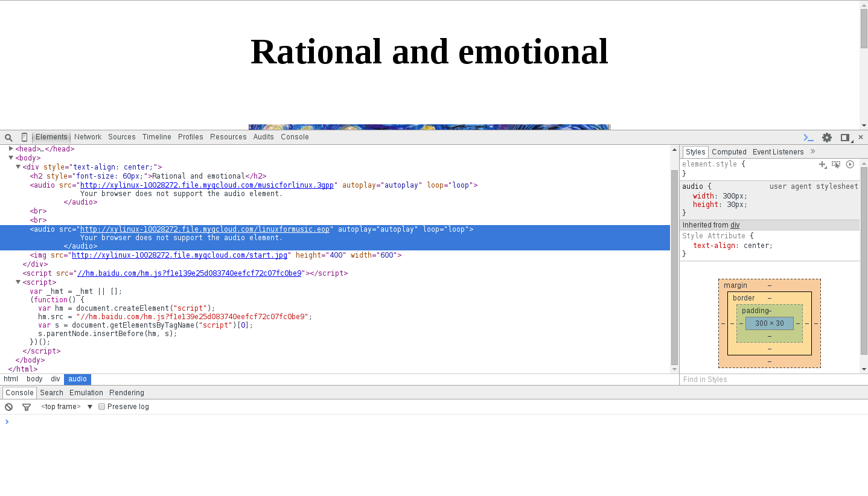Screen dimensions: 868x496
Task: Open the Resources tab
Action: 228,137
